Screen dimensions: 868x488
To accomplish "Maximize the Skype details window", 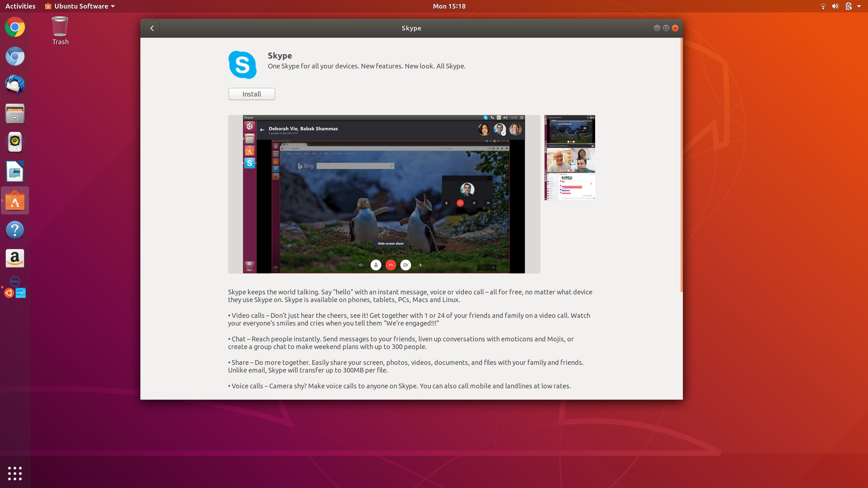I will pyautogui.click(x=666, y=28).
